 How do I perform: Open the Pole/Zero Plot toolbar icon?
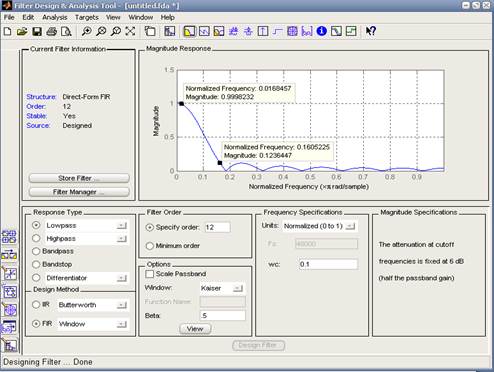pos(292,31)
